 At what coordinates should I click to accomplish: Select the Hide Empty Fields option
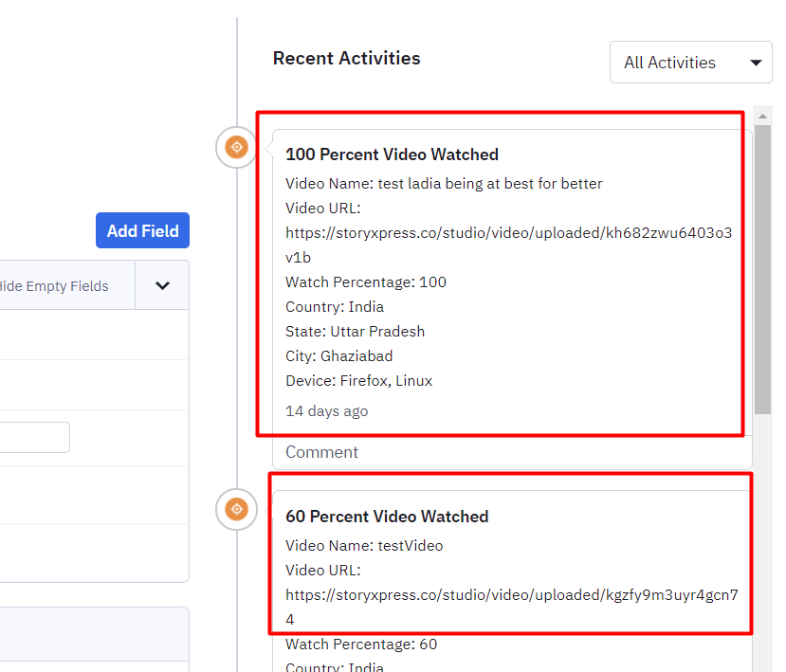54,286
